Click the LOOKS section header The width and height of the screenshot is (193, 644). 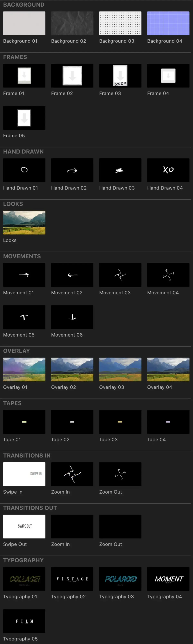(13, 204)
